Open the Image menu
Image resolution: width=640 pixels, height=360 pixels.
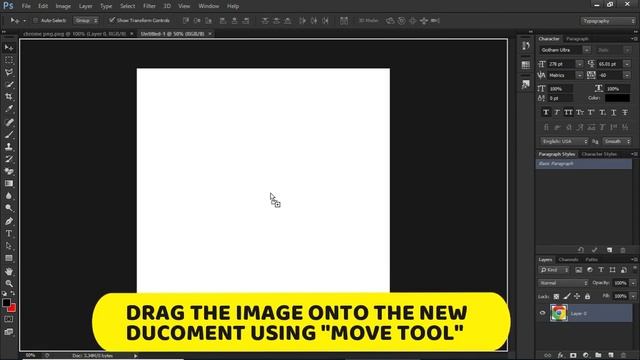coord(63,6)
